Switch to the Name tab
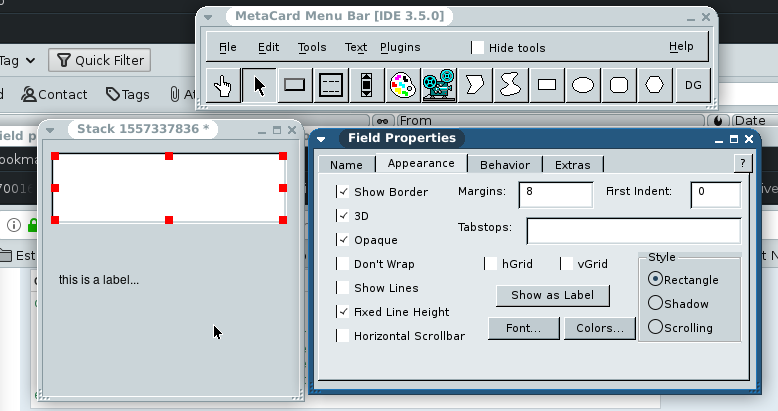This screenshot has width=778, height=411. point(346,165)
